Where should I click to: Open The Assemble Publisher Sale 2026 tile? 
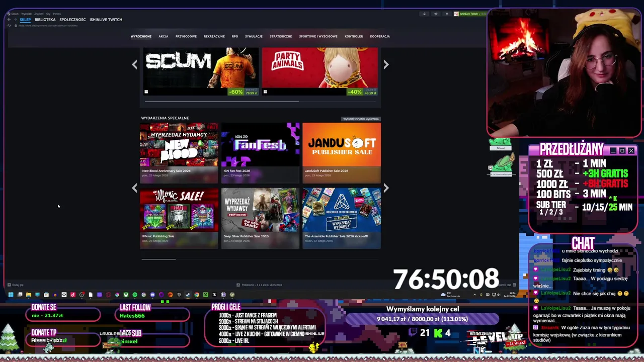click(342, 218)
